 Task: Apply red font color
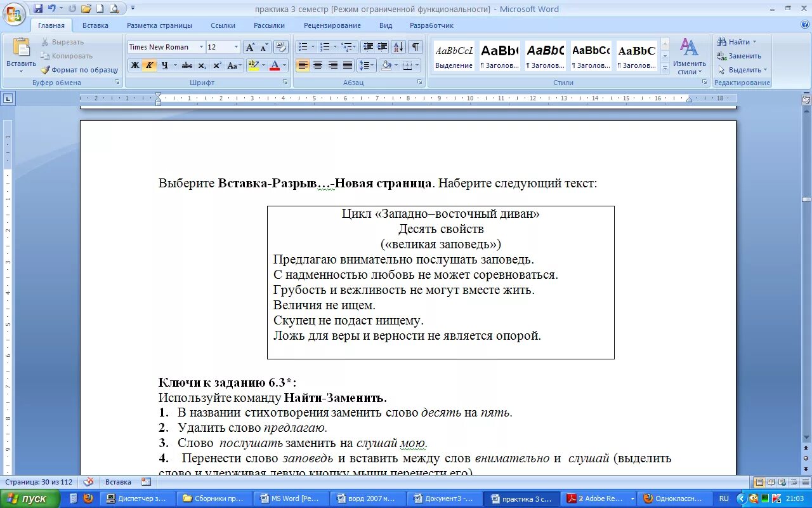pyautogui.click(x=275, y=65)
